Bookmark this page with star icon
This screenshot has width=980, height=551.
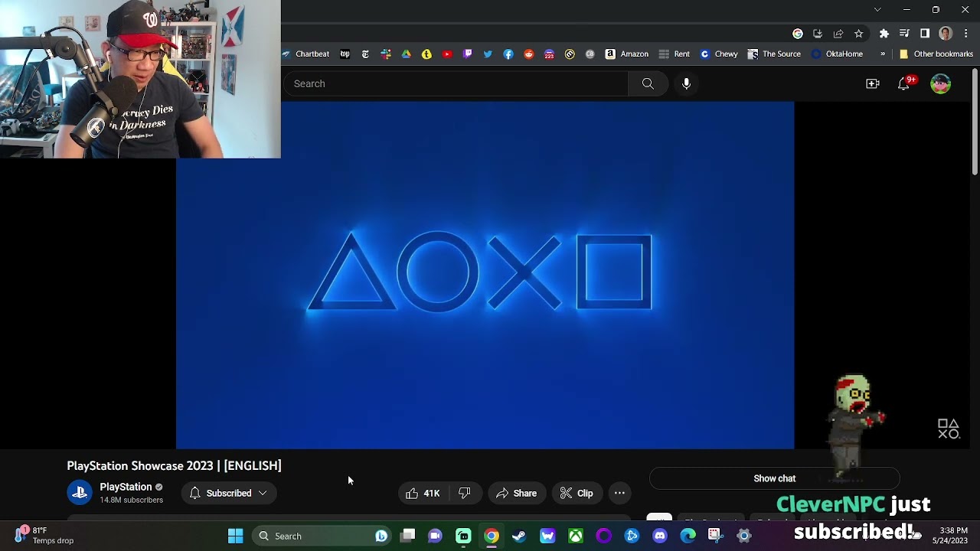point(859,34)
